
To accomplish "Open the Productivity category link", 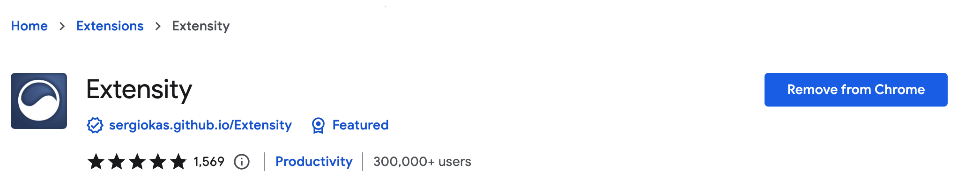I will [x=314, y=162].
